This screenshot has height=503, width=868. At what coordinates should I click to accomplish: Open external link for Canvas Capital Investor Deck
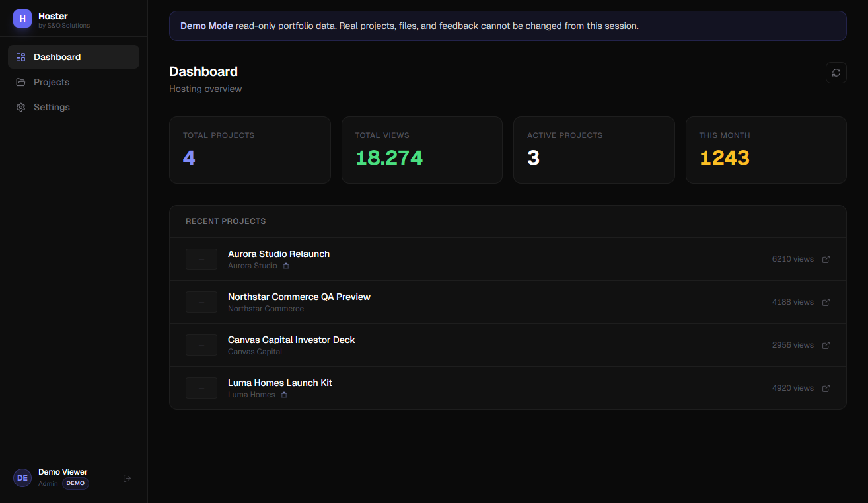coord(826,345)
